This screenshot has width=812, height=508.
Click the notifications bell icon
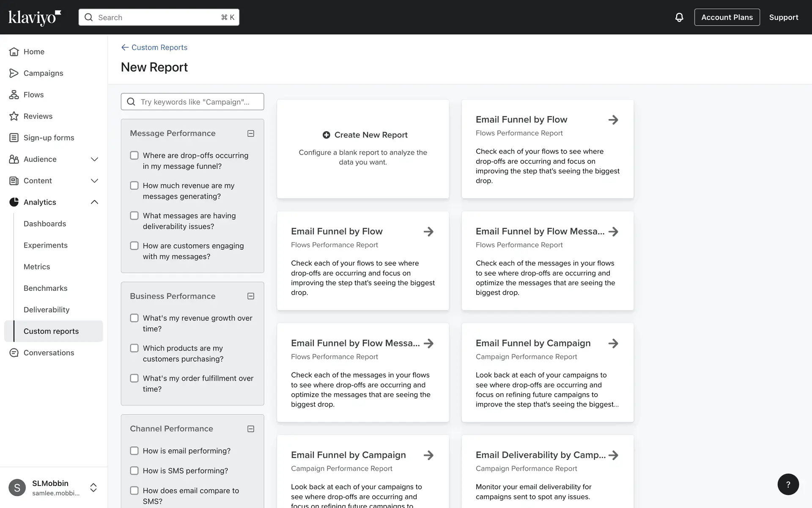[x=679, y=17]
